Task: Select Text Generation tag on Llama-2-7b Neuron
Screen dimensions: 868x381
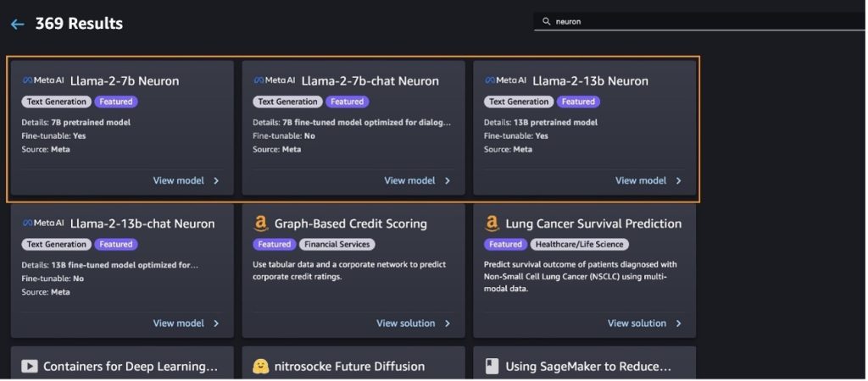Action: 57,102
